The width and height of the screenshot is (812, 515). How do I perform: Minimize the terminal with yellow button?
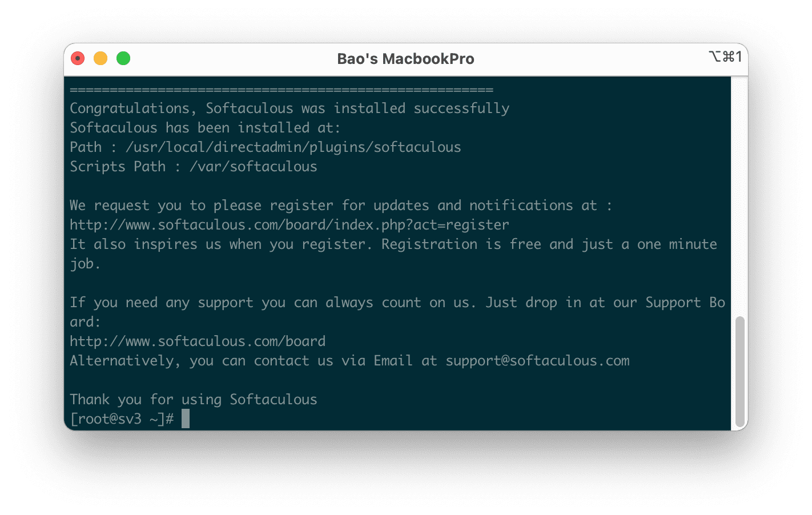pyautogui.click(x=101, y=58)
